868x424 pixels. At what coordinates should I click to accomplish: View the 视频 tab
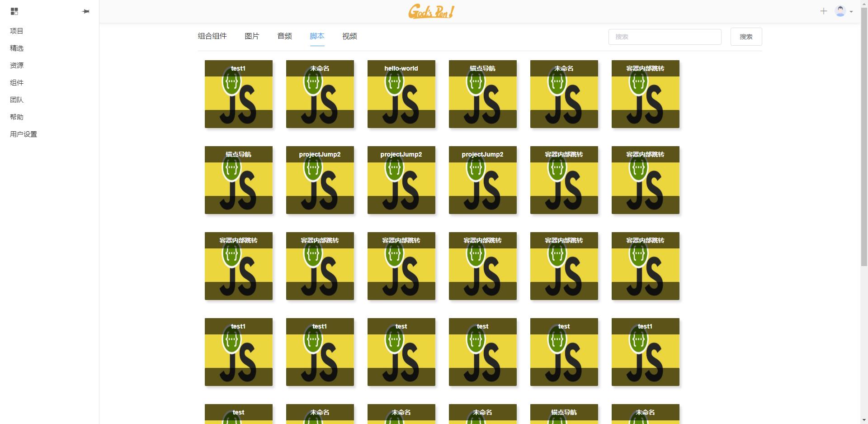(x=349, y=36)
